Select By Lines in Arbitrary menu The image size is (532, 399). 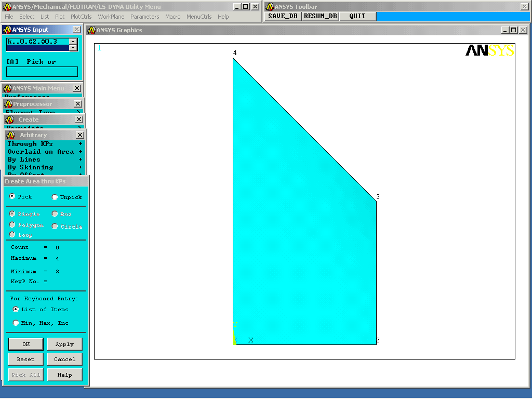[45, 159]
